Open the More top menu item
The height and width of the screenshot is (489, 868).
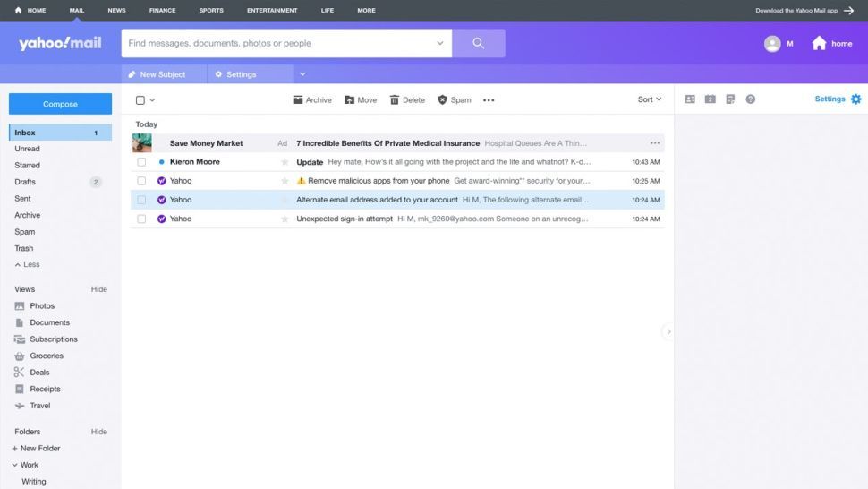(x=367, y=11)
